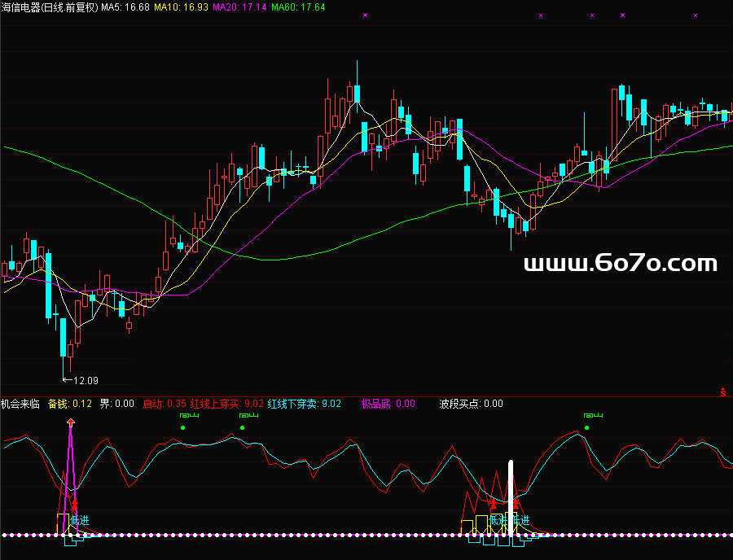The image size is (733, 560).
Task: Click the leftmost magenta X marker at top
Action: pyautogui.click(x=365, y=15)
